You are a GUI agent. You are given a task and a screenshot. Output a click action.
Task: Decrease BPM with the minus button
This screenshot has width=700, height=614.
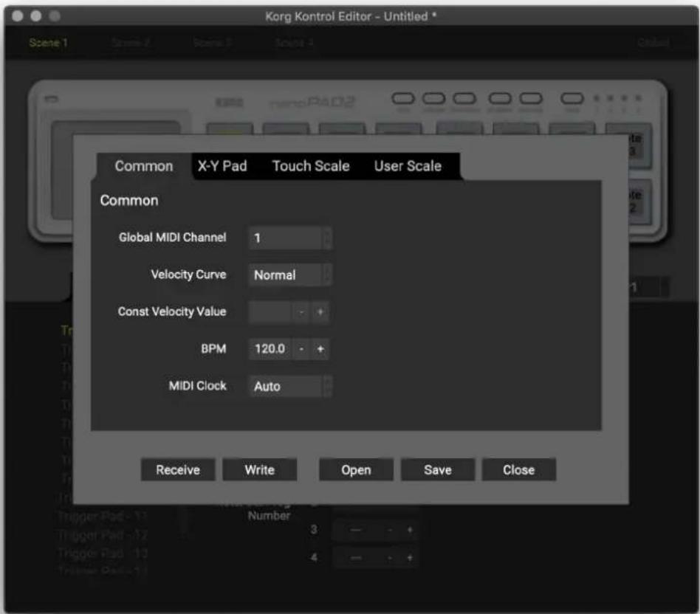point(302,348)
